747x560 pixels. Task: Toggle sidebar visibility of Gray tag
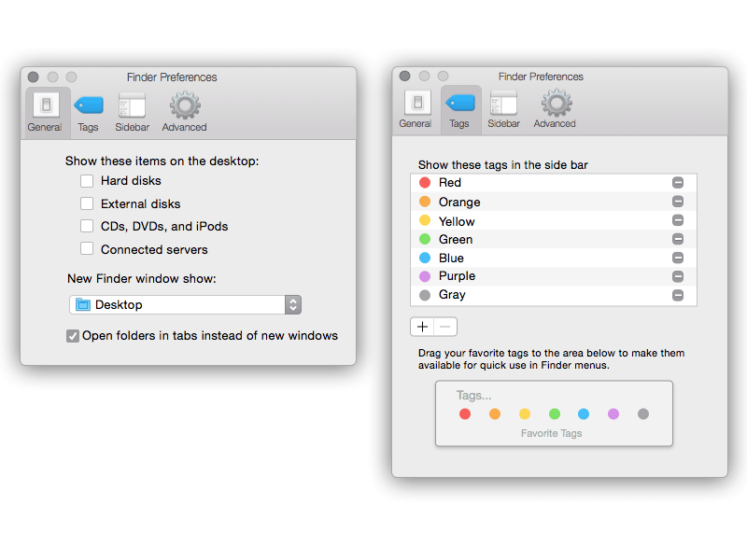678,296
